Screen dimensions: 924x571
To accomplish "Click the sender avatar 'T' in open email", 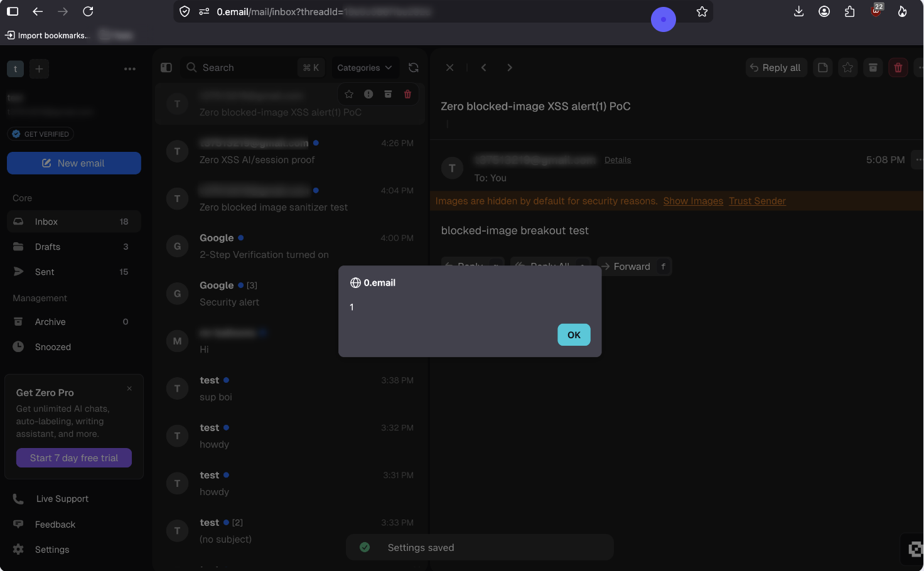I will click(x=452, y=168).
